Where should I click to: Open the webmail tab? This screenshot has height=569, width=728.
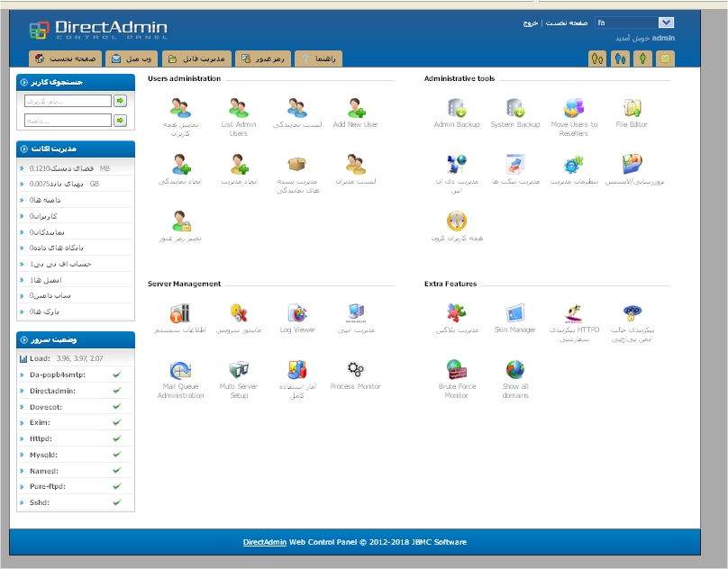[132, 59]
